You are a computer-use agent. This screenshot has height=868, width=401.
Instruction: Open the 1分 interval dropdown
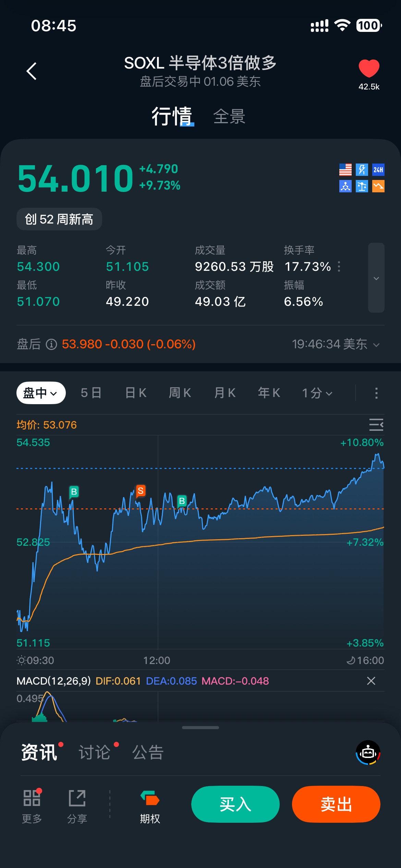pos(317,393)
